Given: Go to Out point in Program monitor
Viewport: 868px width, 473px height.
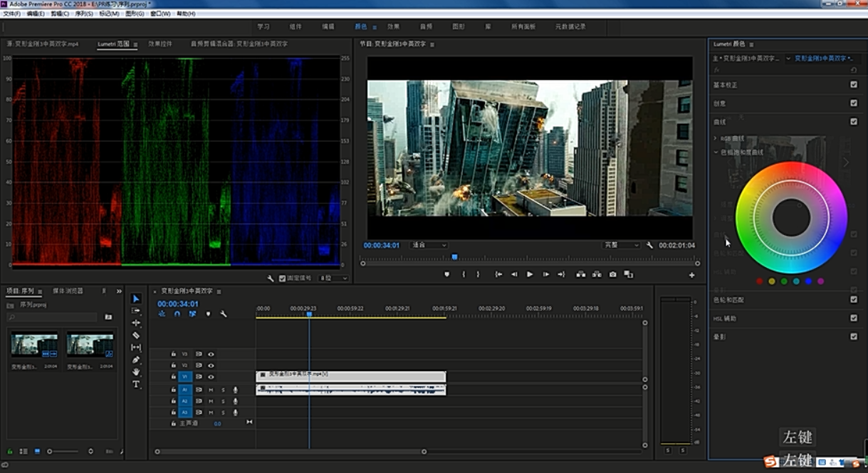Looking at the screenshot, I should click(x=561, y=274).
